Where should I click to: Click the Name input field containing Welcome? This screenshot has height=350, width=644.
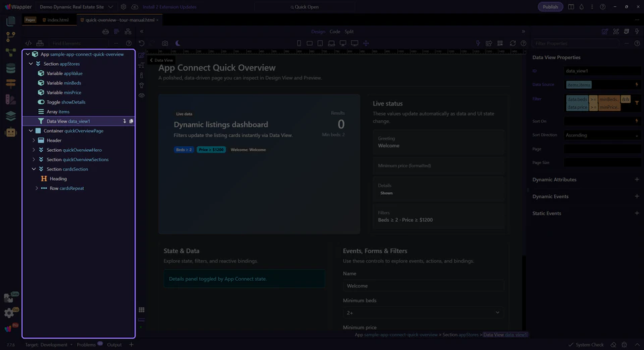(x=423, y=286)
